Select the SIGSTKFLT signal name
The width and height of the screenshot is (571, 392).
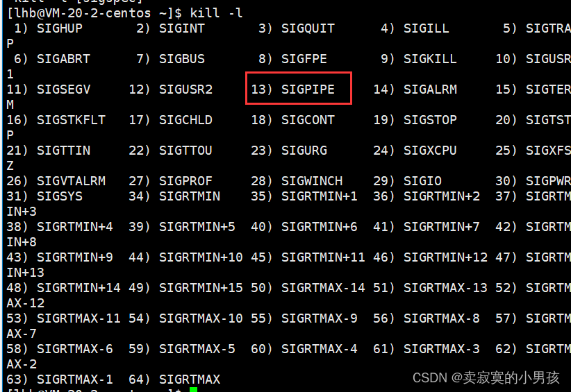(x=71, y=120)
